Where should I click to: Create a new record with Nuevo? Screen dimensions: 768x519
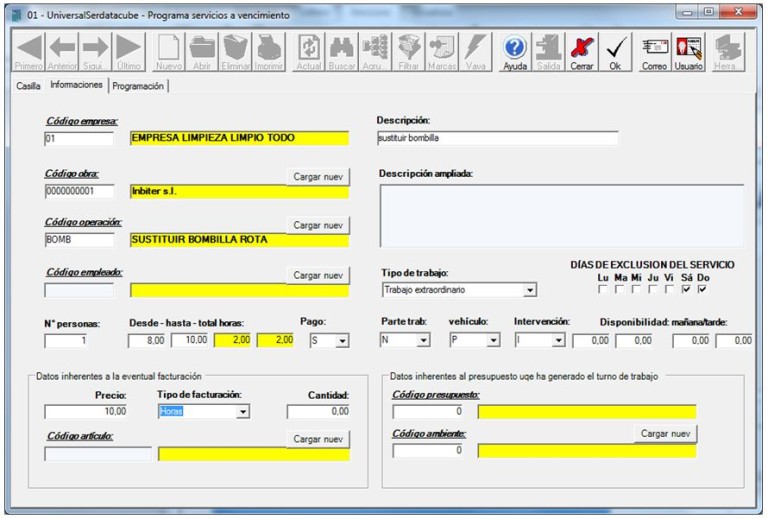[168, 52]
